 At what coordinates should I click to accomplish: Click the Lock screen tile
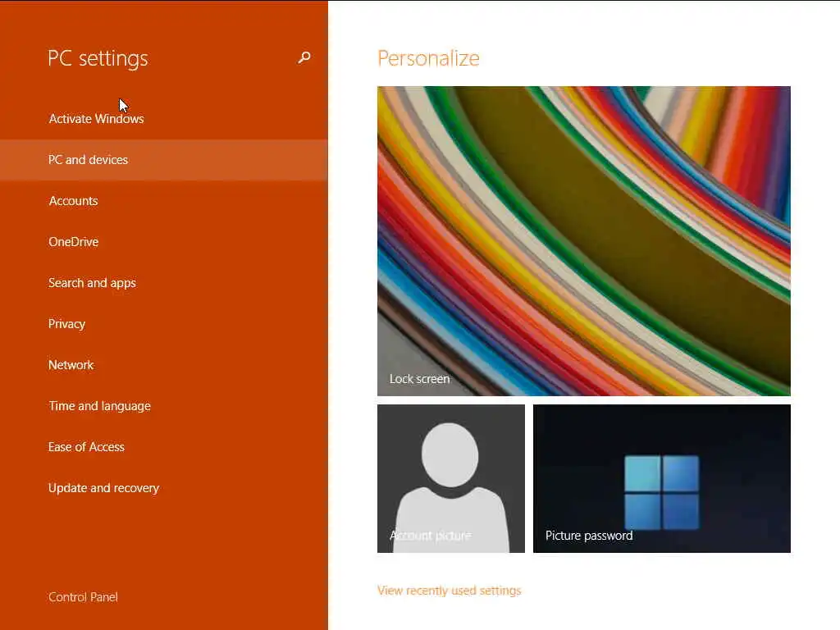tap(584, 241)
